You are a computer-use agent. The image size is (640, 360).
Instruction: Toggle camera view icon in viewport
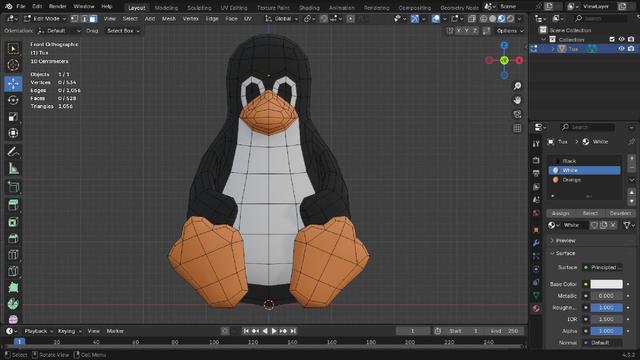pos(517,114)
